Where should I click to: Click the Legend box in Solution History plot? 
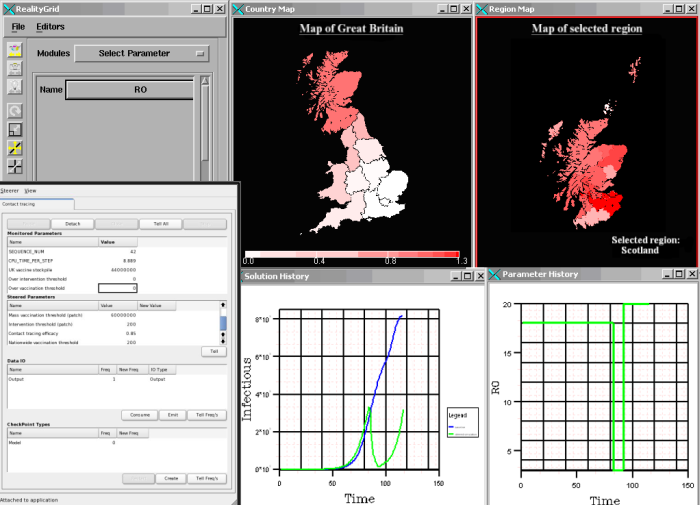pos(463,422)
